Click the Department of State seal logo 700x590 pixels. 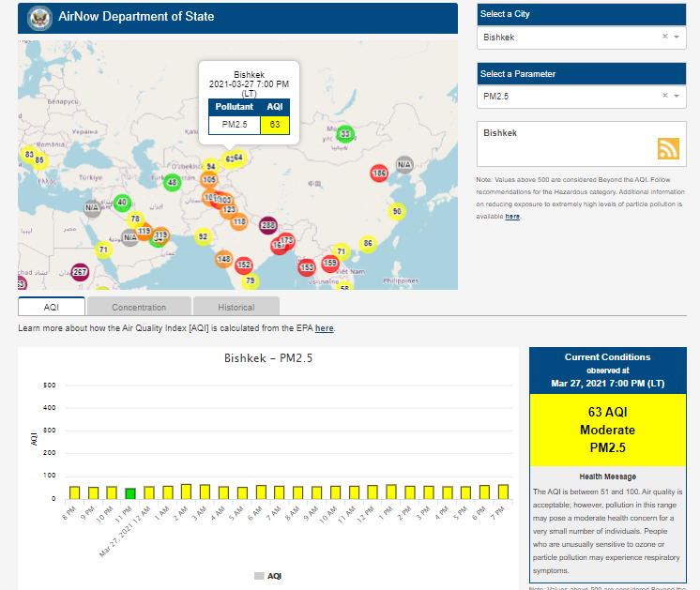pyautogui.click(x=39, y=17)
